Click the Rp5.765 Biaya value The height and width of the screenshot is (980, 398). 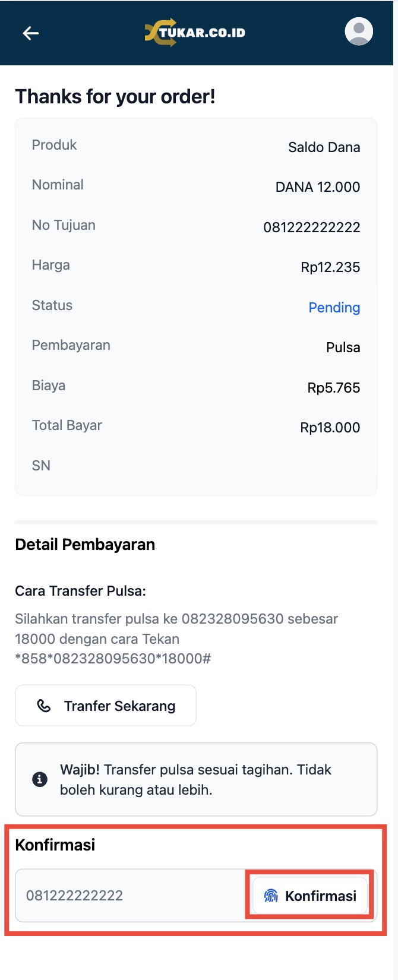pos(333,388)
